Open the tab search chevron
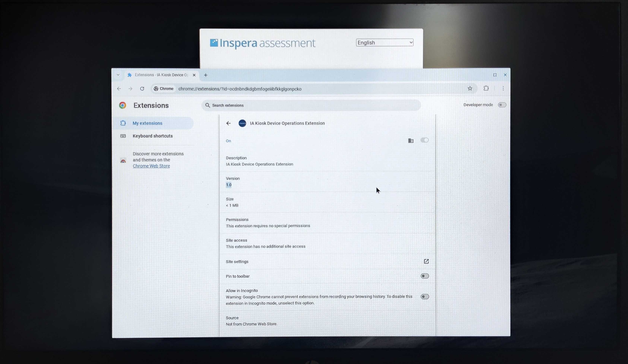This screenshot has height=364, width=628. pos(118,75)
